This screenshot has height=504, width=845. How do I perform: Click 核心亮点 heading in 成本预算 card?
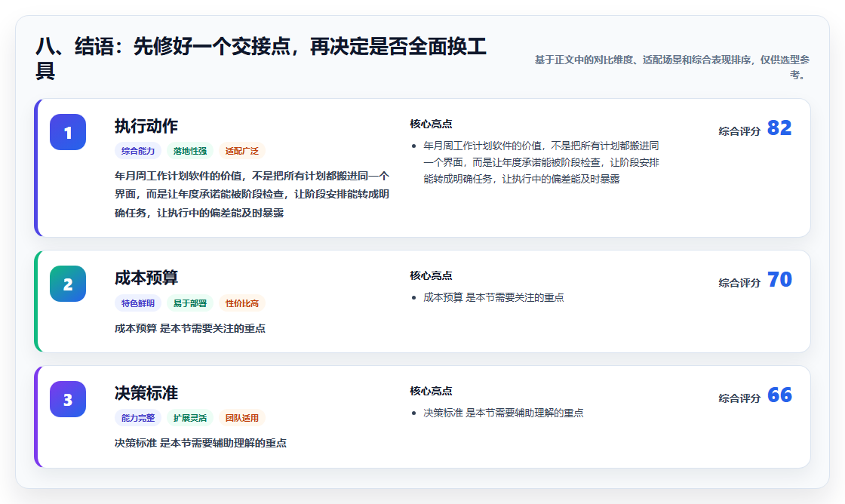(431, 275)
